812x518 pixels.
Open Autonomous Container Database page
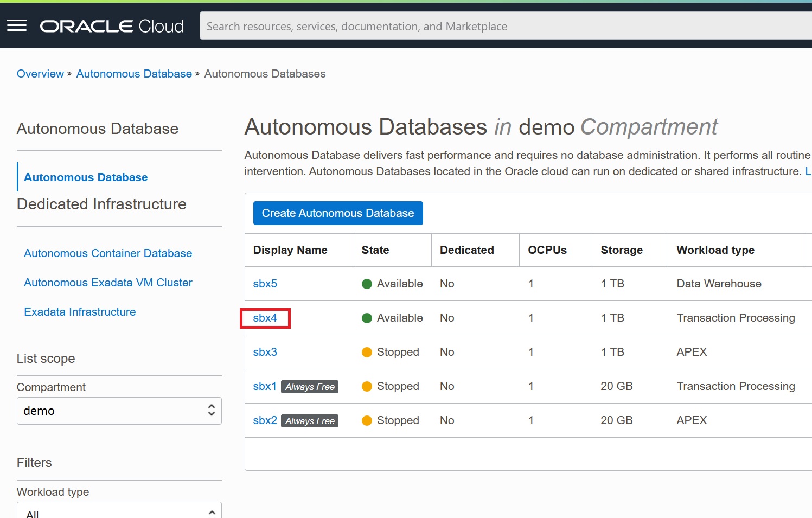tap(108, 253)
